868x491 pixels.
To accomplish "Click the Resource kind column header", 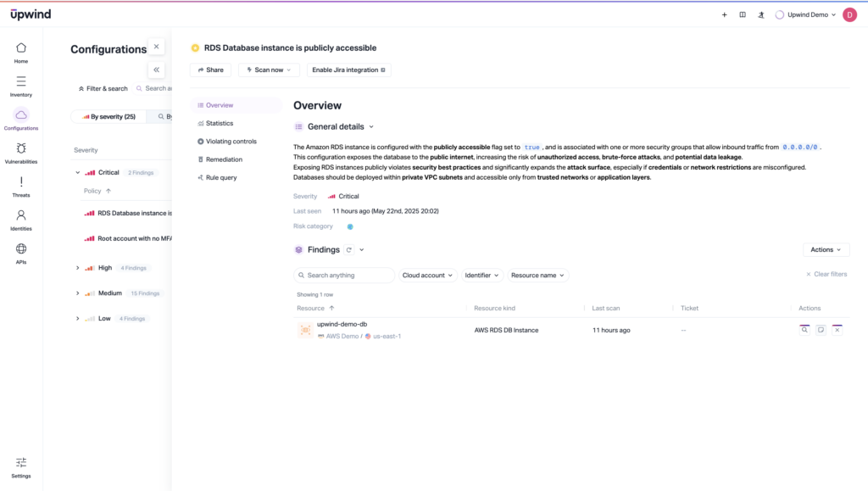I will [494, 309].
